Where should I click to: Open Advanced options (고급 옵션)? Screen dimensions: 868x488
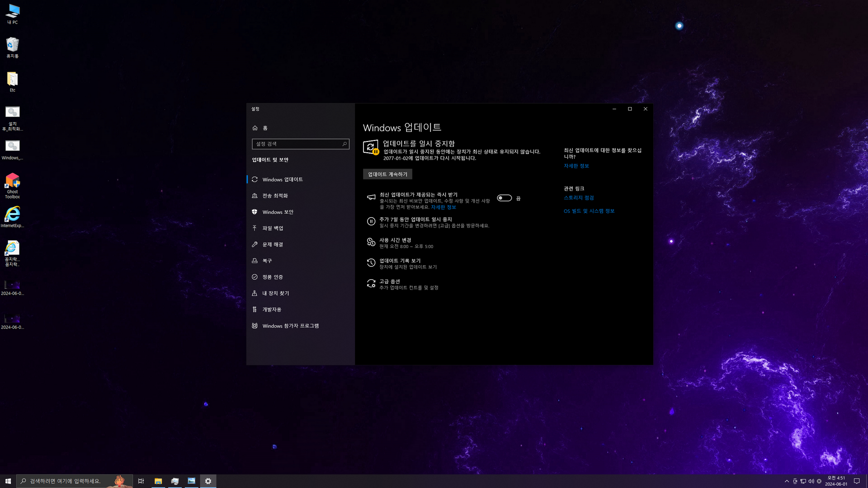[x=389, y=282]
